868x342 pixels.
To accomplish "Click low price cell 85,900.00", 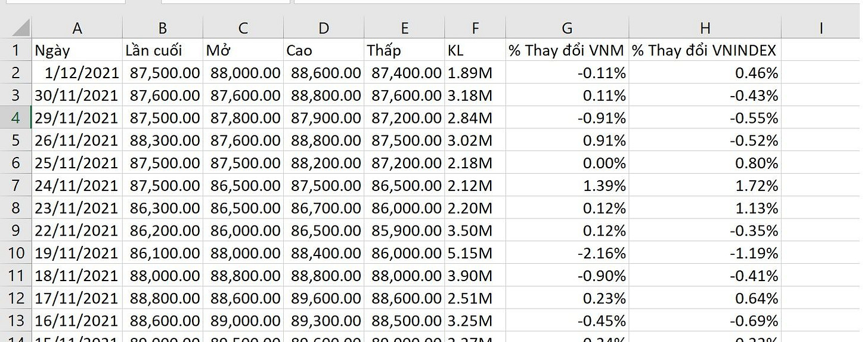I will 405,230.
